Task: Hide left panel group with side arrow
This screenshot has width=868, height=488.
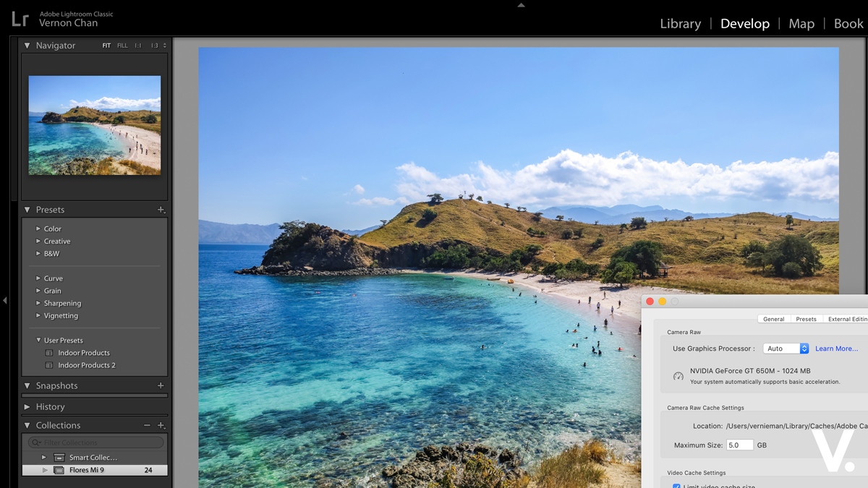Action: pyautogui.click(x=4, y=300)
